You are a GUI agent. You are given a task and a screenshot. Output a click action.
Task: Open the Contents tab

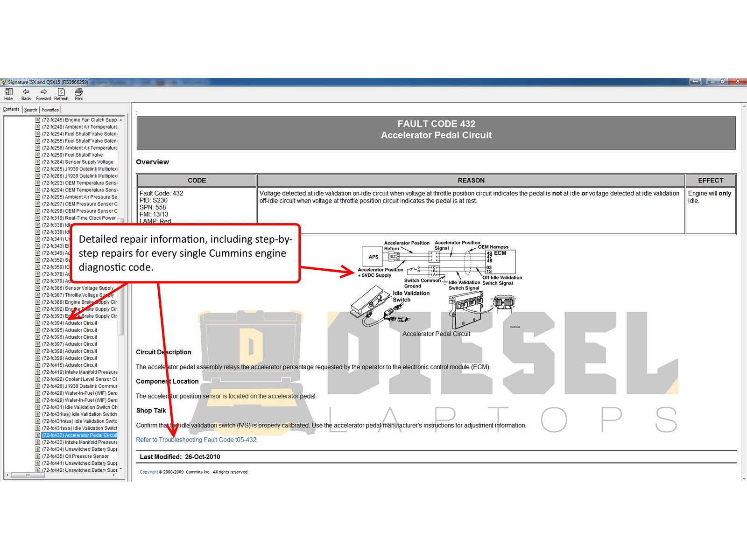[11, 109]
